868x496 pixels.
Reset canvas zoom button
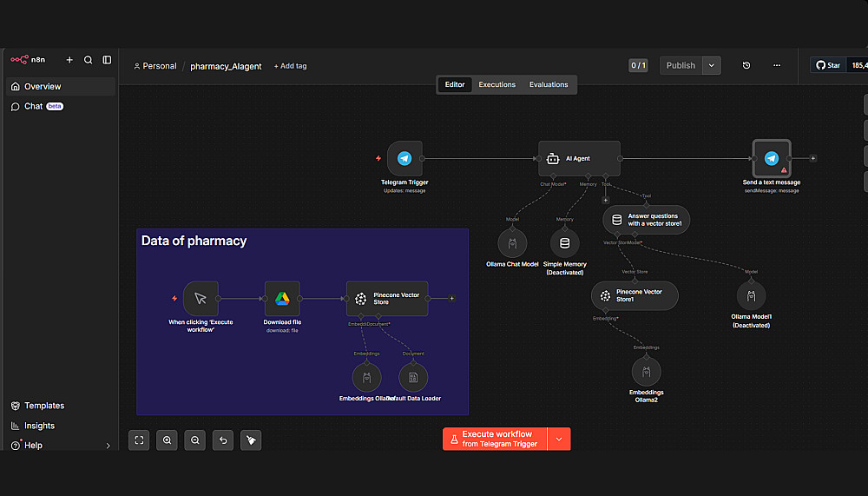223,440
